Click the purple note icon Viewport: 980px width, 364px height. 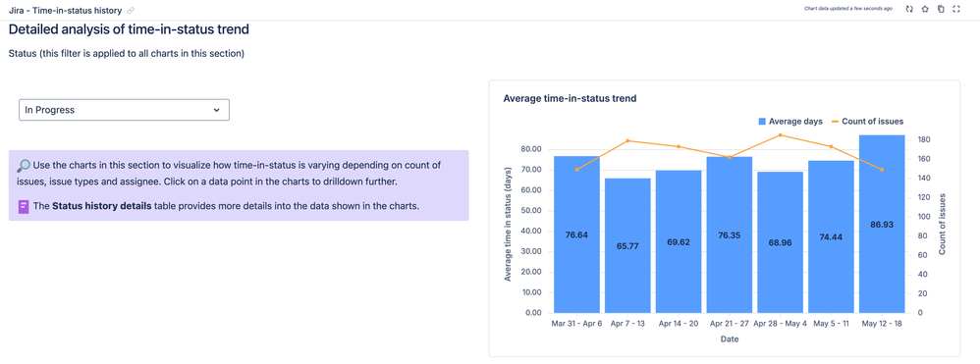(x=24, y=206)
